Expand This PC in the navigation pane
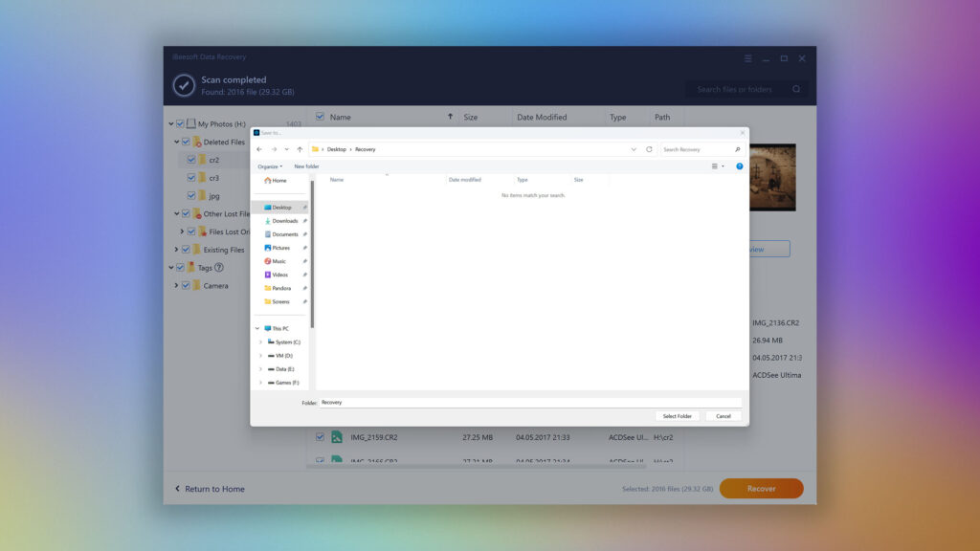This screenshot has height=551, width=980. tap(256, 327)
